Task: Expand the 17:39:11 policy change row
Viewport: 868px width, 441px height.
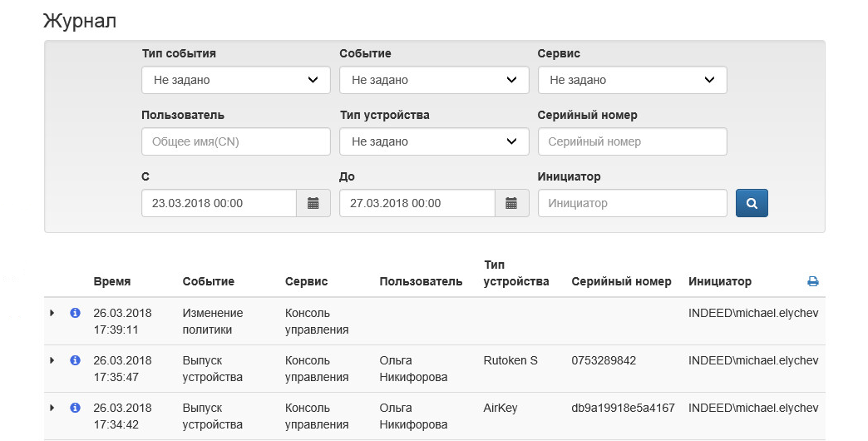Action: pos(52,313)
